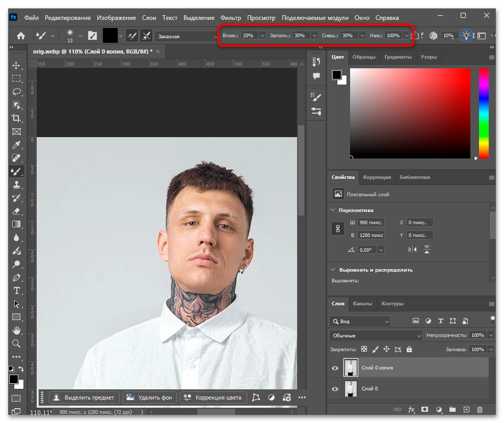Select the Clone Stamp tool
The height and width of the screenshot is (423, 504).
(16, 184)
